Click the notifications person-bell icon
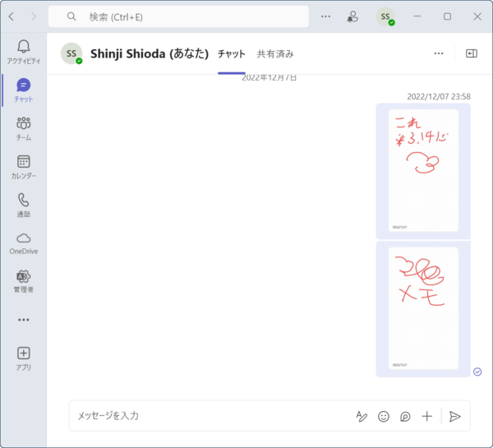Viewport: 493px width, 448px height. tap(352, 16)
